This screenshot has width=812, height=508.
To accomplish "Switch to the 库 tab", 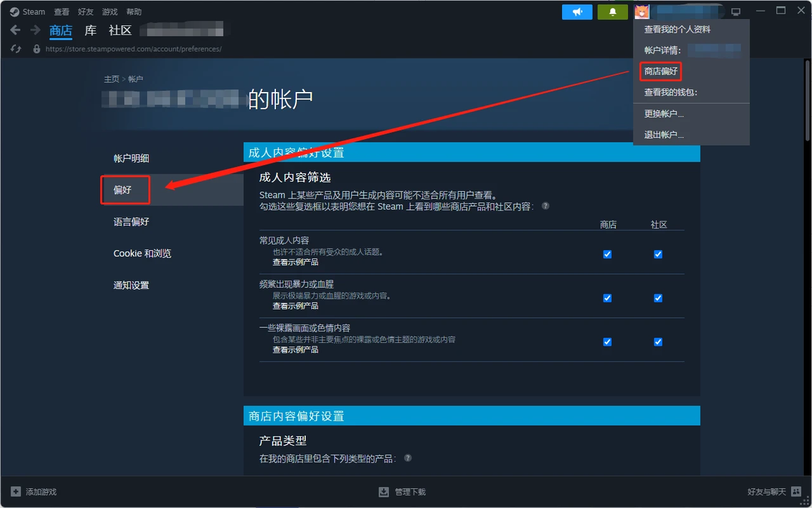I will pos(91,31).
